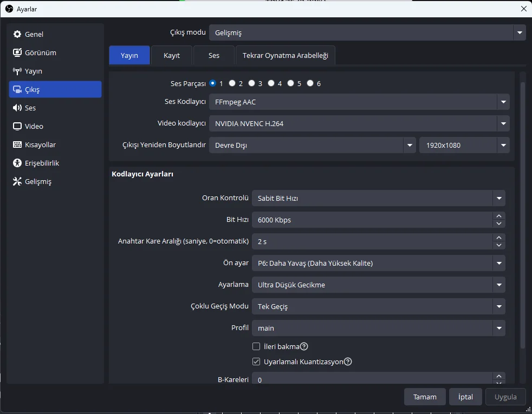Uncheck the Uyarlamalı Kuantizasyon checkbox
Screen dimensions: 532x414
tap(256, 362)
